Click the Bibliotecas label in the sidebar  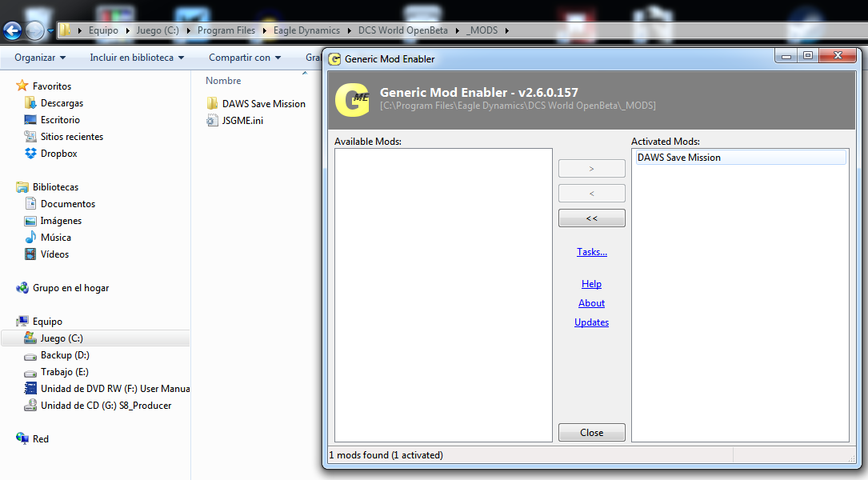55,187
